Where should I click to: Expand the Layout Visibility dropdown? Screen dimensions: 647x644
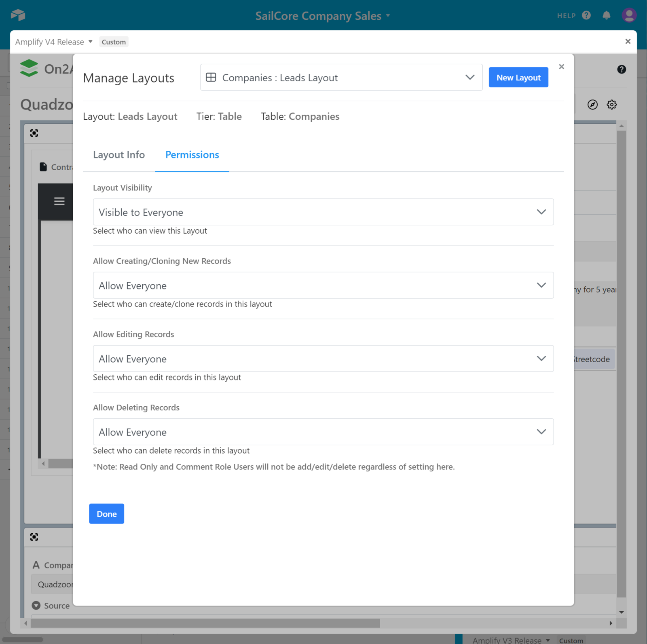click(x=323, y=212)
